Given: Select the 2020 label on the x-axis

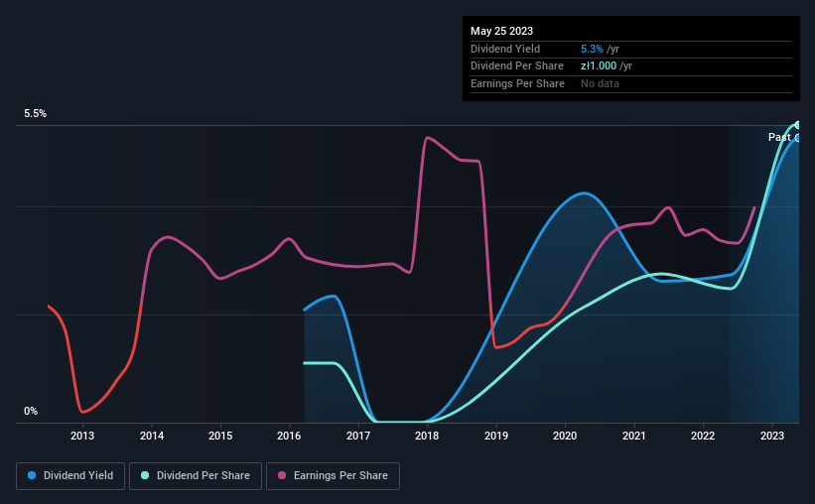Looking at the screenshot, I should click(565, 436).
